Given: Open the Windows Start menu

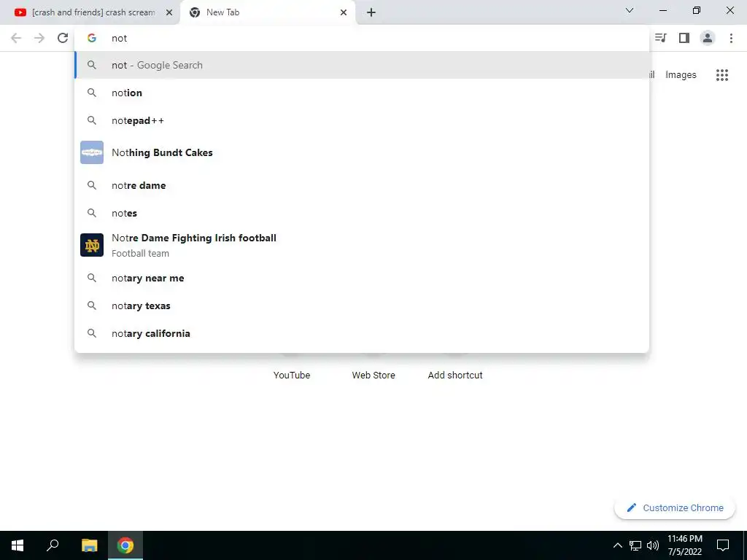Looking at the screenshot, I should point(18,545).
